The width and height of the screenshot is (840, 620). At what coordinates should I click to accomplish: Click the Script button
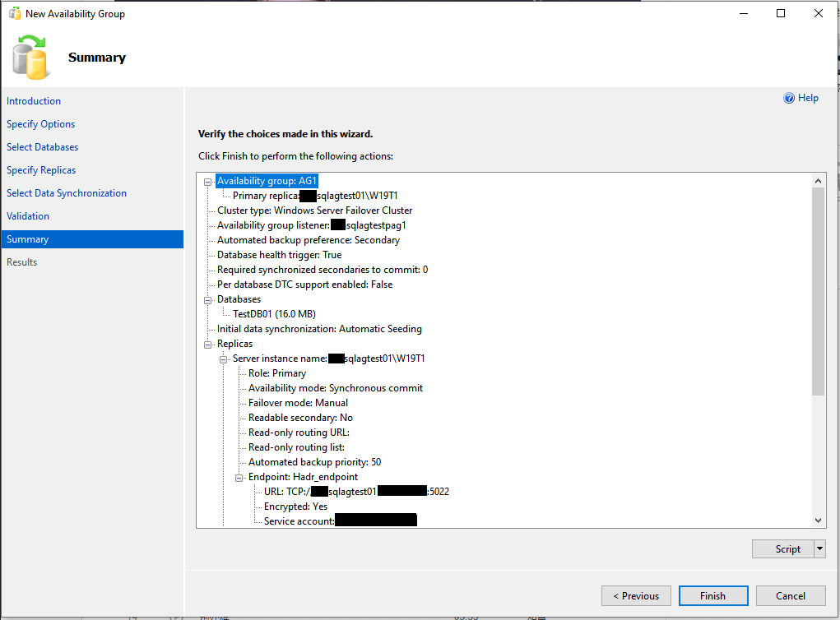[783, 548]
